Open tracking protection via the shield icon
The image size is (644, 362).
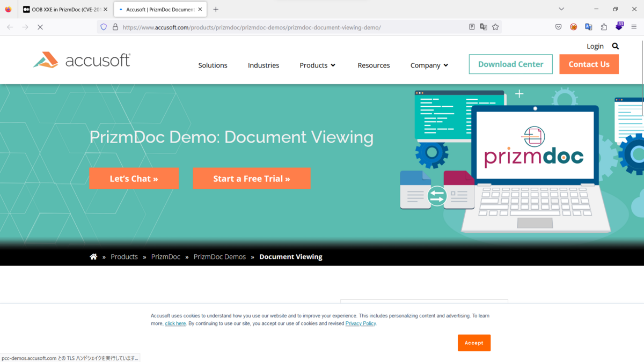pyautogui.click(x=103, y=27)
